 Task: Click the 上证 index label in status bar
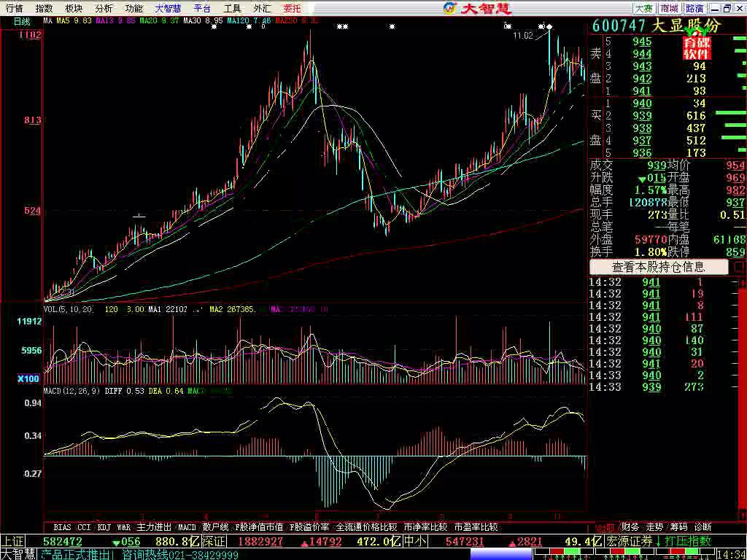pyautogui.click(x=12, y=542)
